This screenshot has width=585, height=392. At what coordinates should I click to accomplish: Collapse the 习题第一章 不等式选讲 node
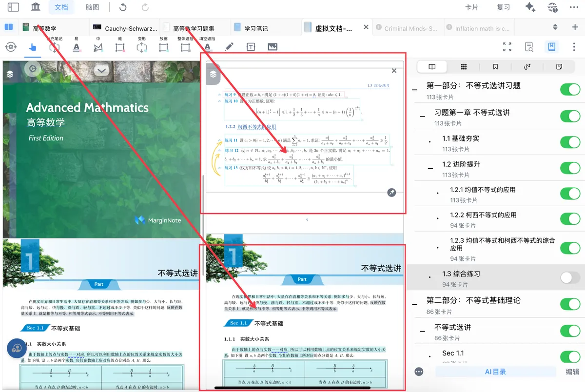coord(423,117)
